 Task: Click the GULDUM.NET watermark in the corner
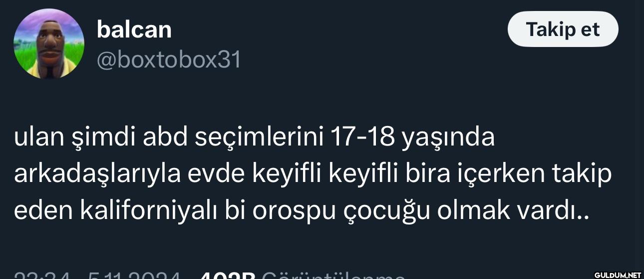pyautogui.click(x=617, y=274)
